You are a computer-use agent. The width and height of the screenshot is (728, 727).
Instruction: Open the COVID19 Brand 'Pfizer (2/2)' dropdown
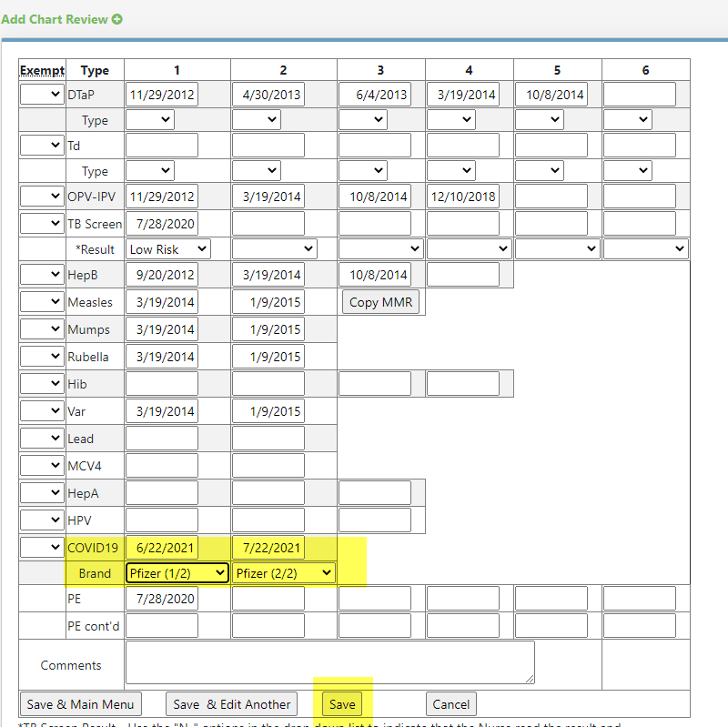click(x=283, y=573)
